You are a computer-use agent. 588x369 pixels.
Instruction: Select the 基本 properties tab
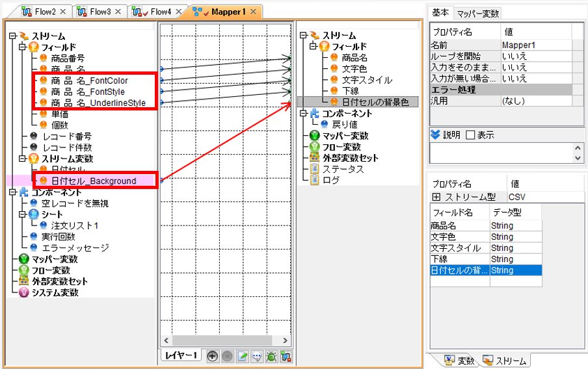[440, 13]
